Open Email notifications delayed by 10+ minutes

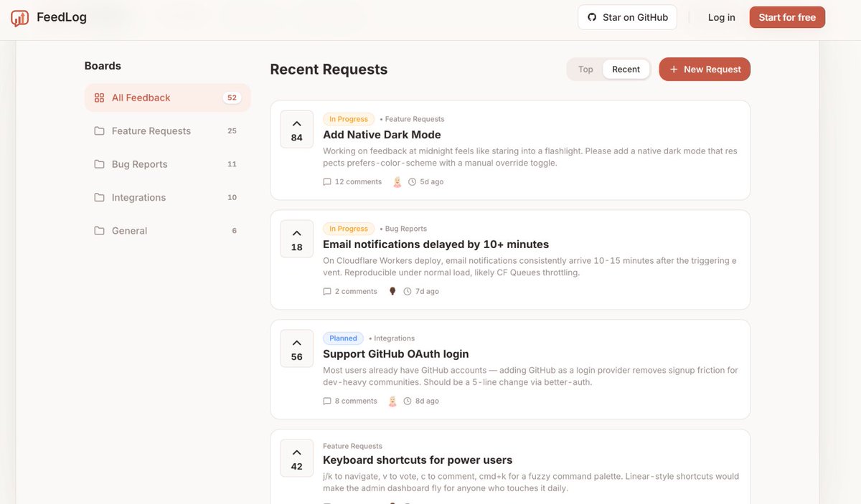click(436, 244)
